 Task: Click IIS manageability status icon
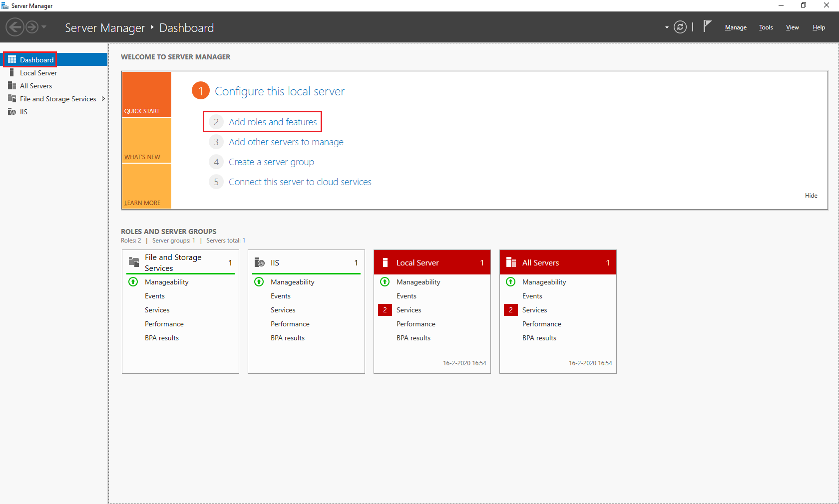click(259, 282)
